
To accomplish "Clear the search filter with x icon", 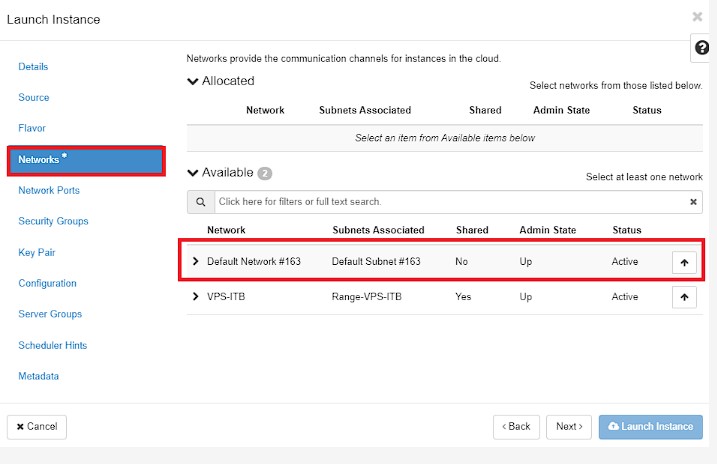I will 693,202.
